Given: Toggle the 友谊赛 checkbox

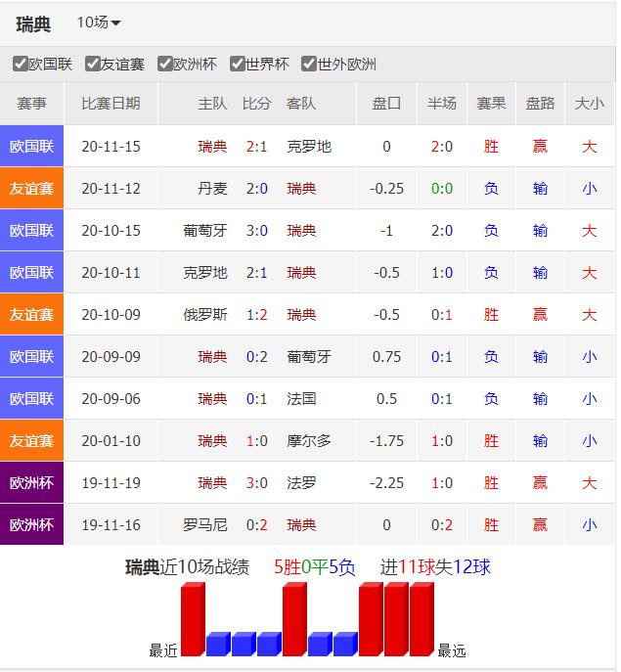Looking at the screenshot, I should 93,65.
